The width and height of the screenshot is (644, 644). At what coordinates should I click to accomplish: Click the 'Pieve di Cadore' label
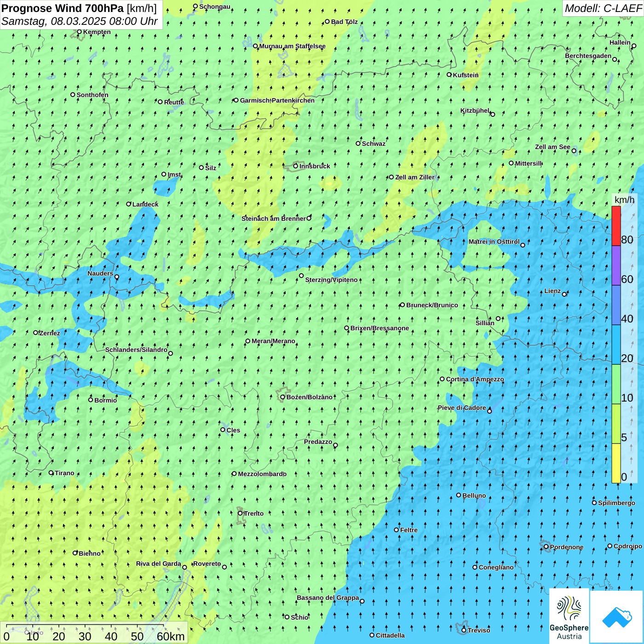(462, 408)
